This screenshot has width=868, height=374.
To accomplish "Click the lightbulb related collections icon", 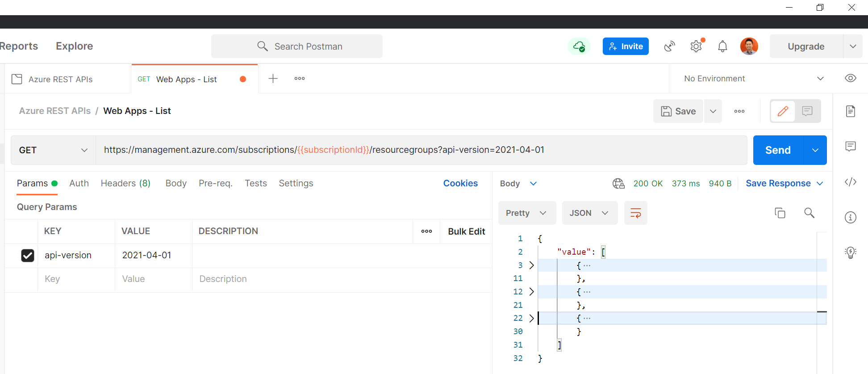I will 850,252.
